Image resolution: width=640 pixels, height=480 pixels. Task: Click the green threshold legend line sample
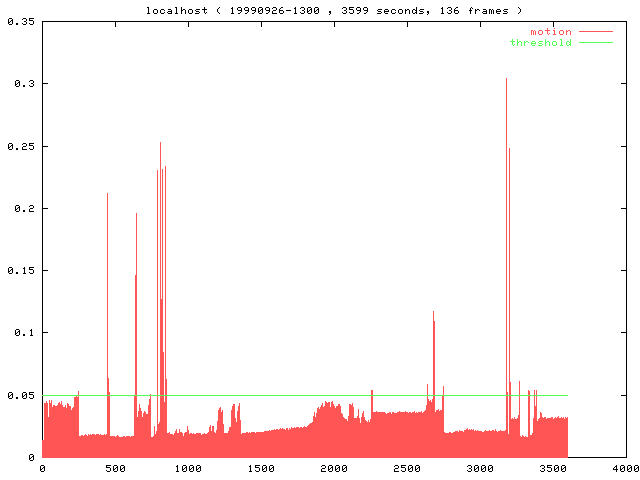[596, 43]
